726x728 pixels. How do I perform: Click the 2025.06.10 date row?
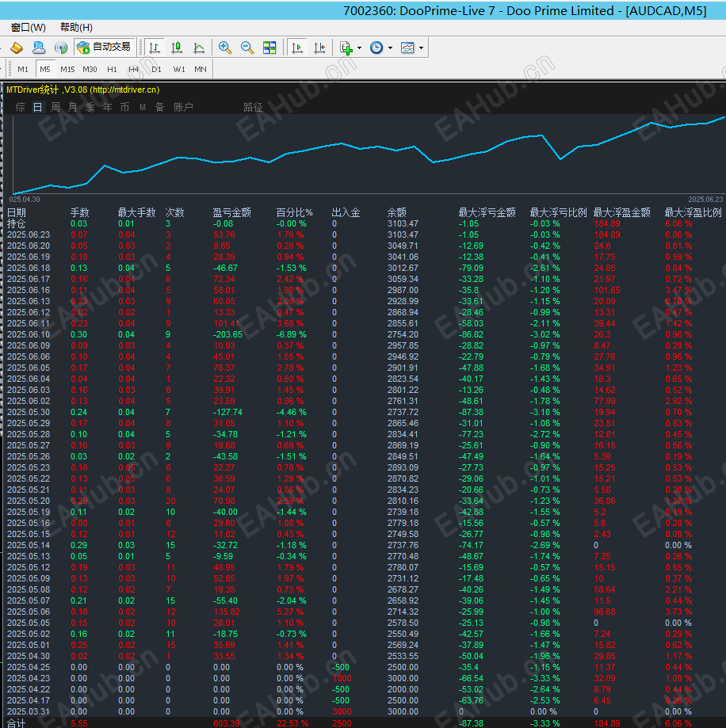point(29,334)
